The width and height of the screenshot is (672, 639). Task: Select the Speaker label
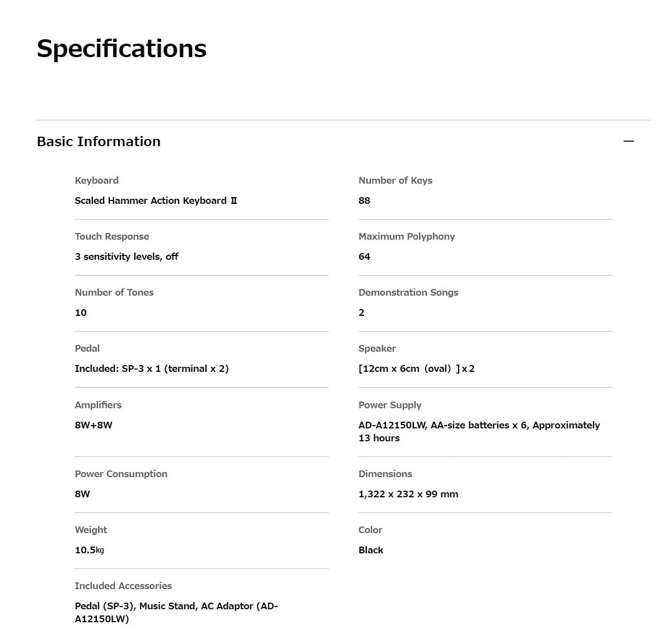(x=377, y=348)
